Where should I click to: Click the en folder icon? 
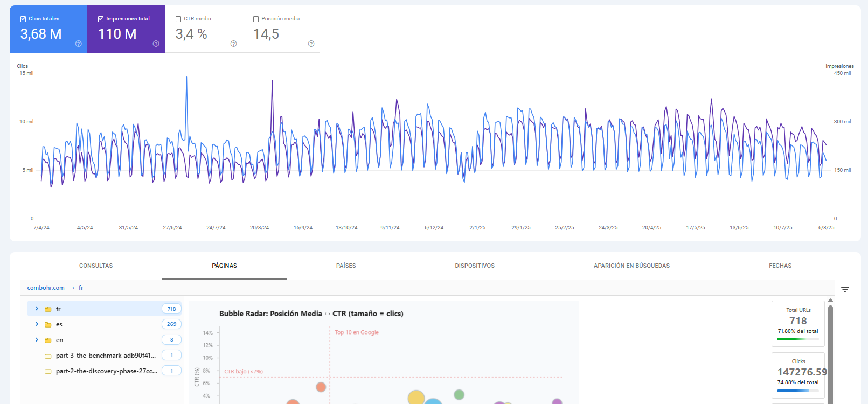[48, 340]
